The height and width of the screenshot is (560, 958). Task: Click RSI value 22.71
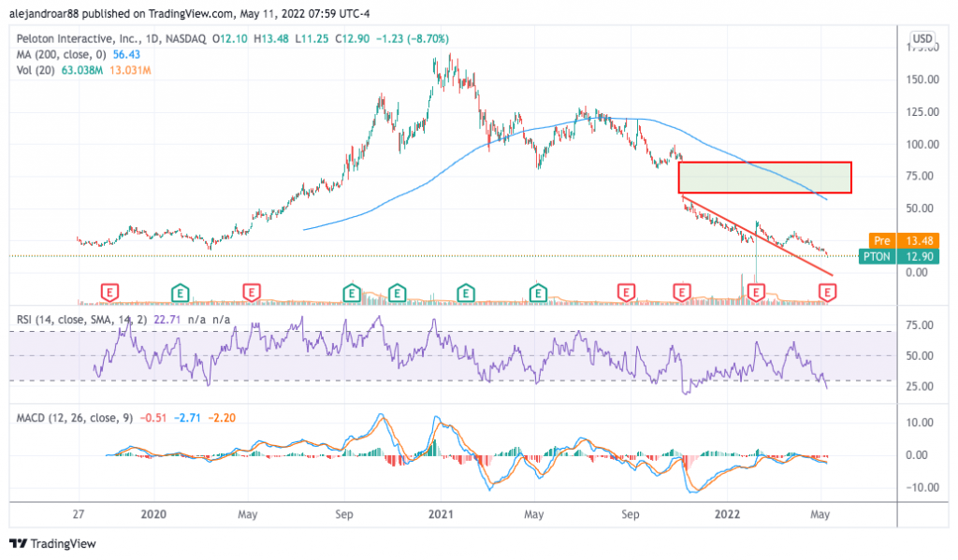point(167,320)
